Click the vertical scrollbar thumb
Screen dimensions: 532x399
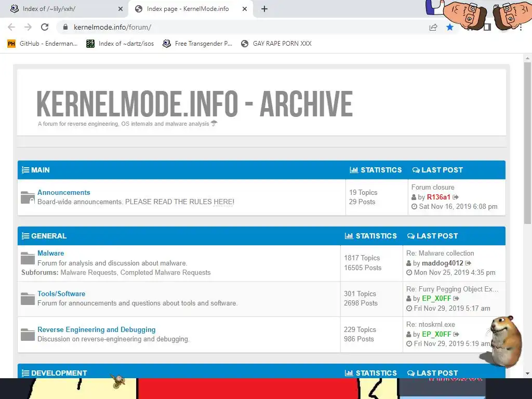(x=527, y=143)
